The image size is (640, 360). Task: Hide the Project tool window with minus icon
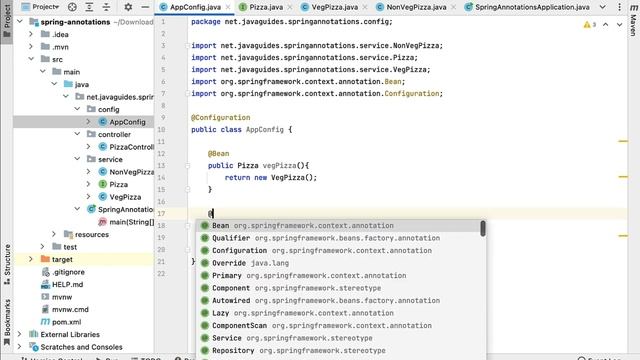coord(145,7)
